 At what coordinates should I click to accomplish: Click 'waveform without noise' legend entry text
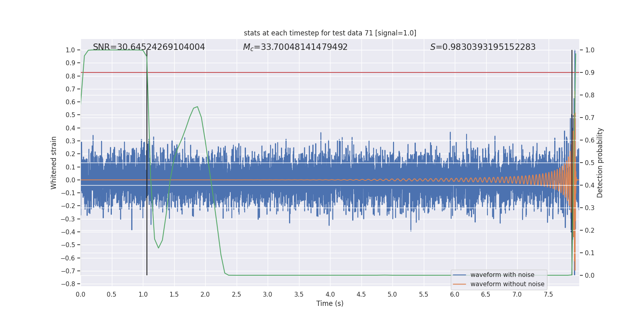point(507,284)
